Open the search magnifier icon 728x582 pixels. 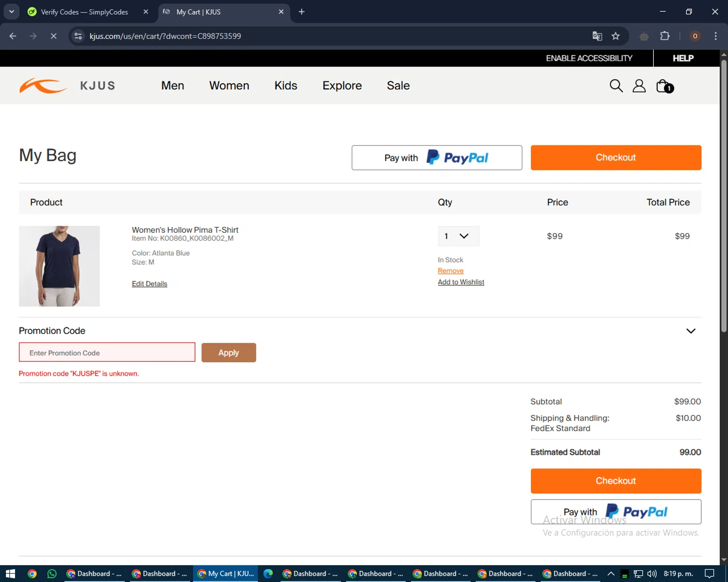pyautogui.click(x=616, y=86)
